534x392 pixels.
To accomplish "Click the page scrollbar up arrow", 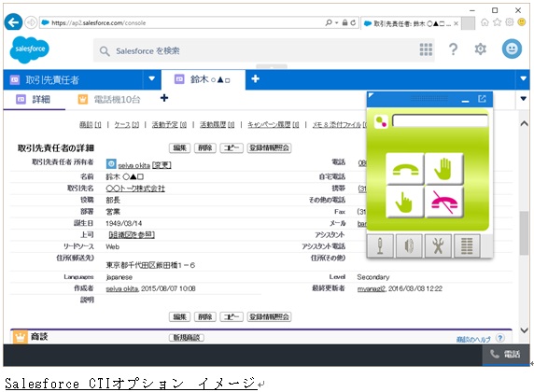I will tap(524, 124).
